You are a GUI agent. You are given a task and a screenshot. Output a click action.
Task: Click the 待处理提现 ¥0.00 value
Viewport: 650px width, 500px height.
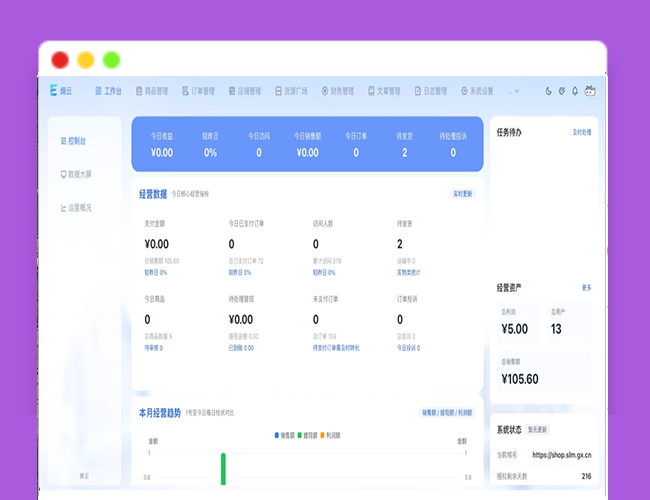[241, 320]
